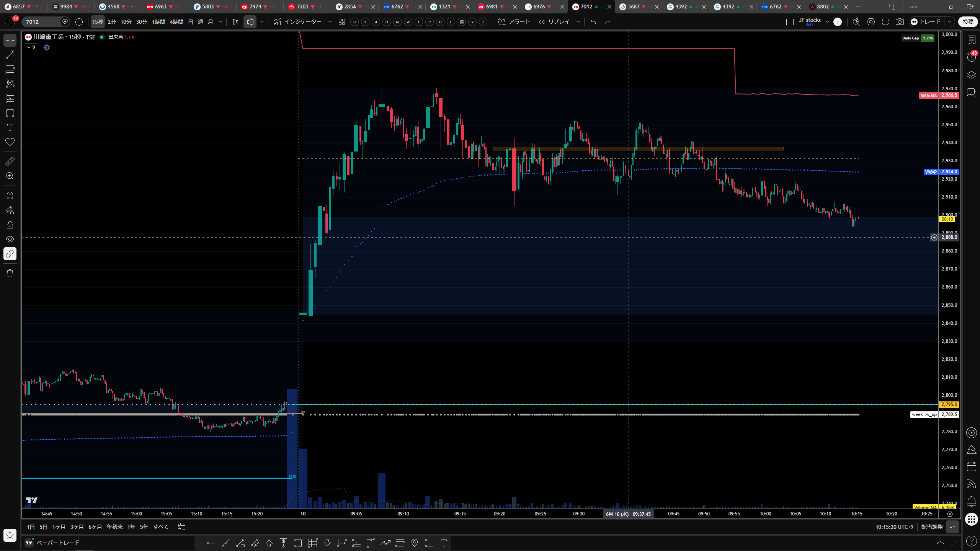Open the alerts bell in right sidebar
980x551 pixels.
point(971,501)
